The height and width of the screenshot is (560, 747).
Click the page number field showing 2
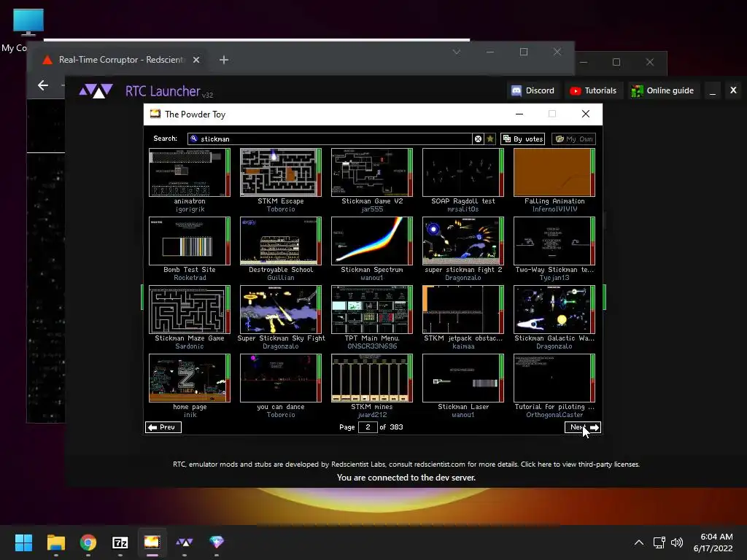pyautogui.click(x=368, y=427)
